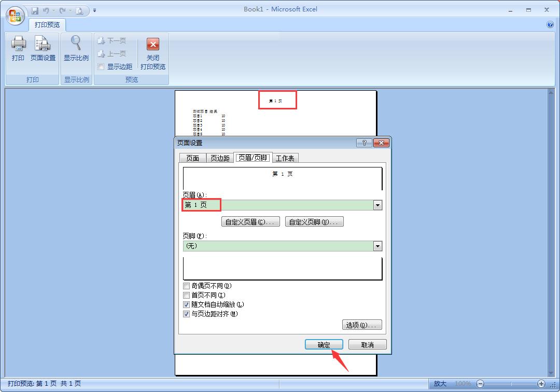
Task: Click the zoom in plus icon in status bar
Action: point(541,384)
